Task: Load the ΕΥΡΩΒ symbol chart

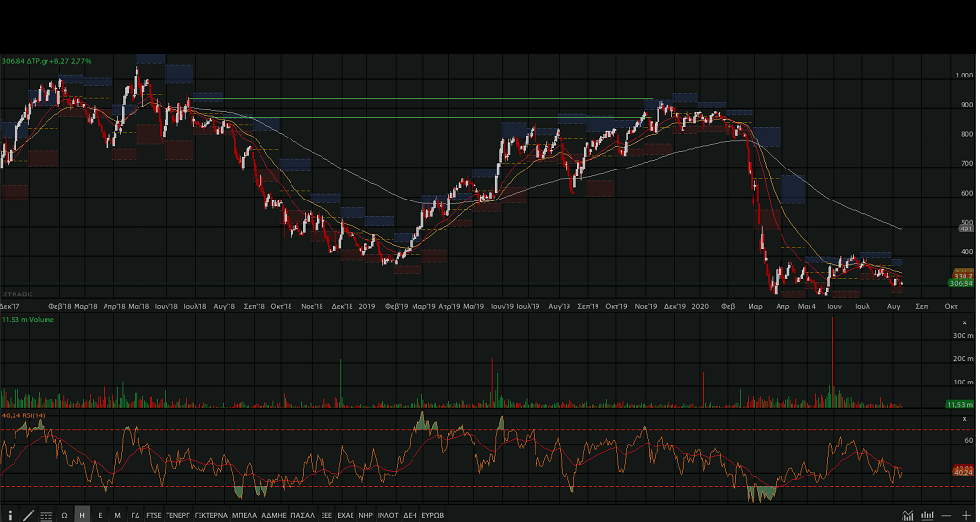Action: [433, 515]
